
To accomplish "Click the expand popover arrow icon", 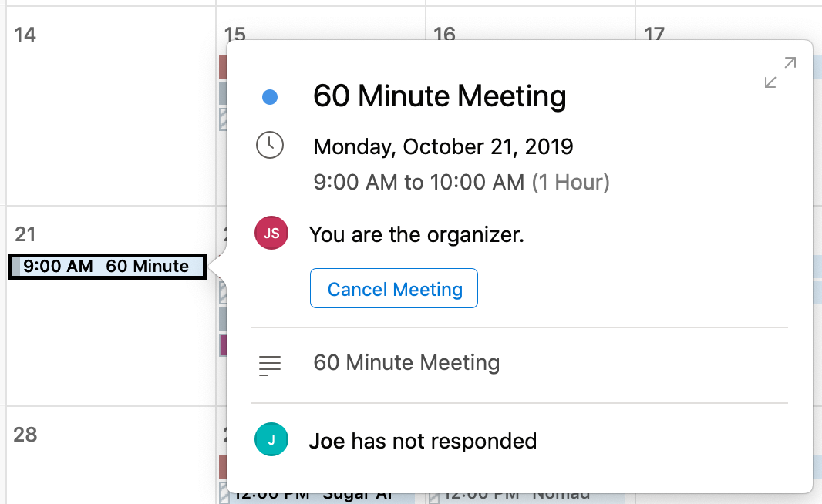I will click(779, 71).
